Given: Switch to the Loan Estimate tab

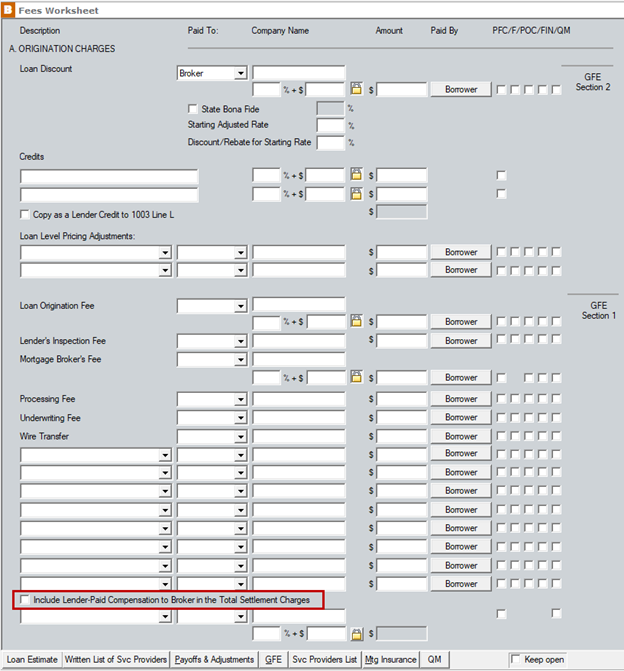Looking at the screenshot, I should point(31,660).
